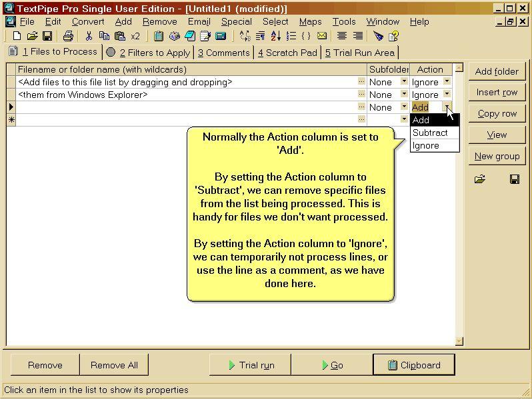Switch to 2 Filters to Apply tab
Image resolution: width=532 pixels, height=399 pixels.
pos(148,53)
